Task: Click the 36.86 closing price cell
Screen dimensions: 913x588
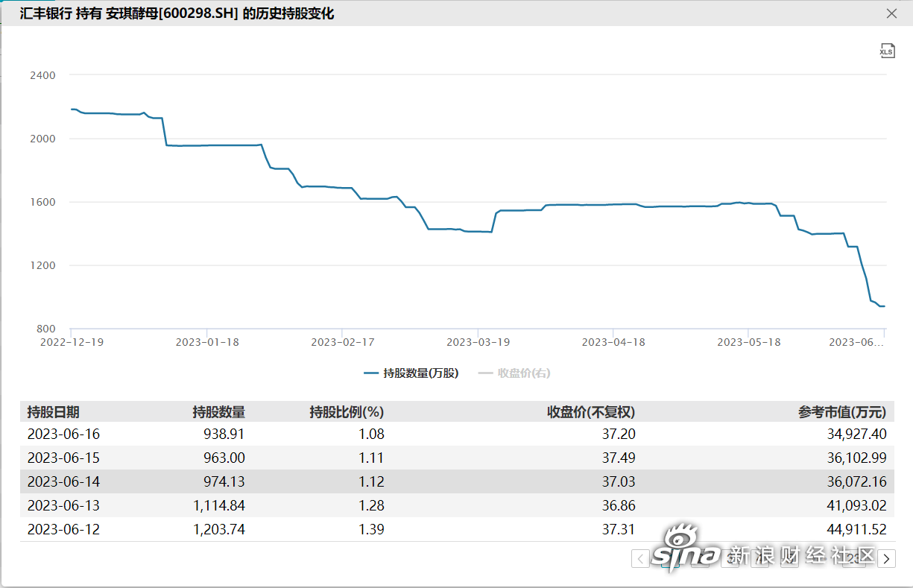Action: pyautogui.click(x=619, y=505)
